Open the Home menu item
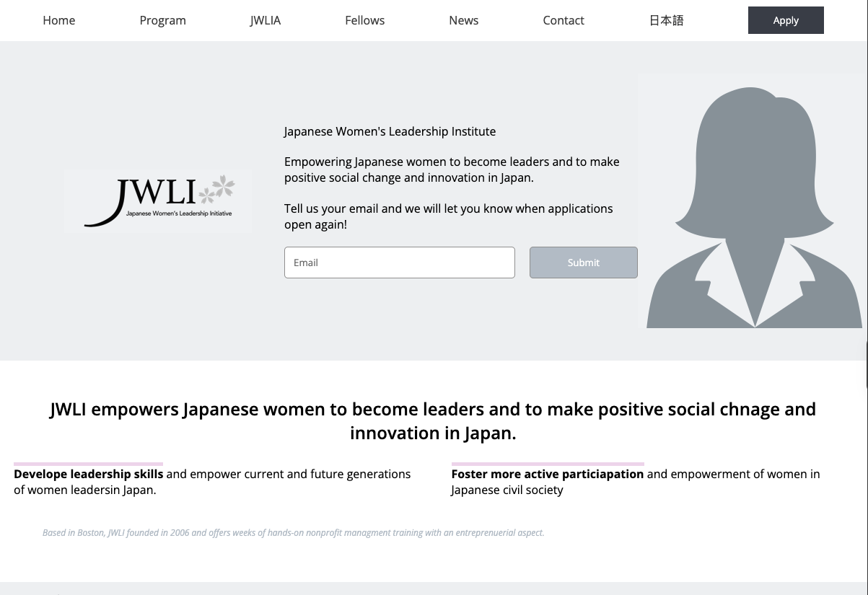 (x=58, y=20)
